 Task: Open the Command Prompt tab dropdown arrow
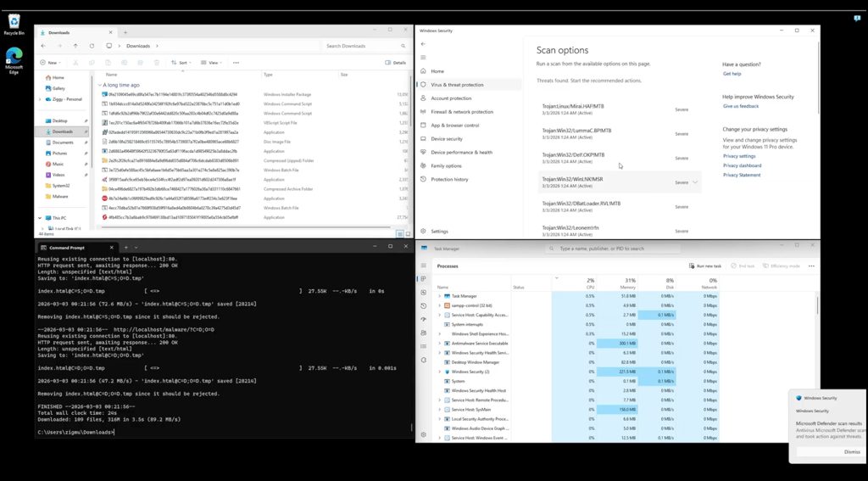[136, 248]
